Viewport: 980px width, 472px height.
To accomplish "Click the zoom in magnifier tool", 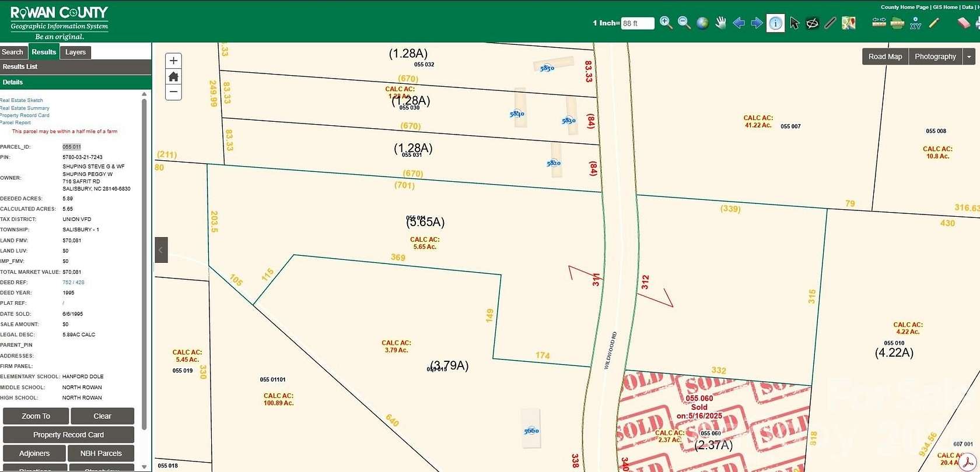I will click(x=666, y=23).
